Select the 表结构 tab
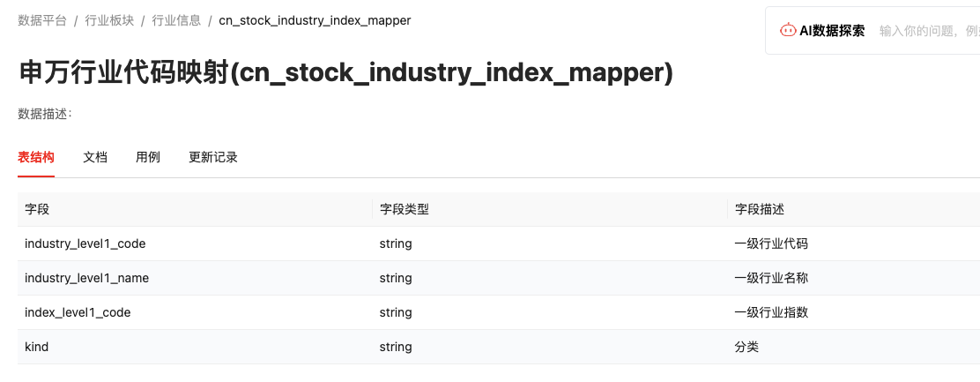The image size is (980, 382). point(36,157)
